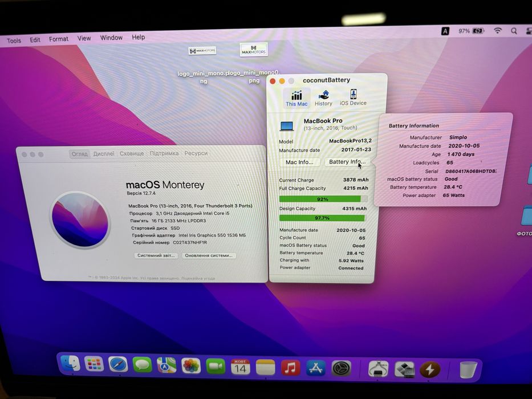Screen dimensions: 532x399
Task: Open Launchpad from the Dock
Action: 94,364
